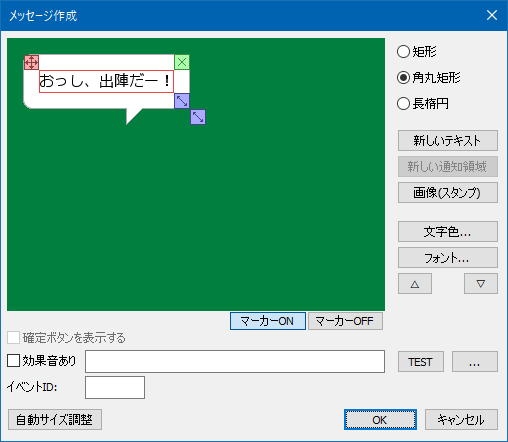Turn off markers with マーカーOFF

point(345,321)
